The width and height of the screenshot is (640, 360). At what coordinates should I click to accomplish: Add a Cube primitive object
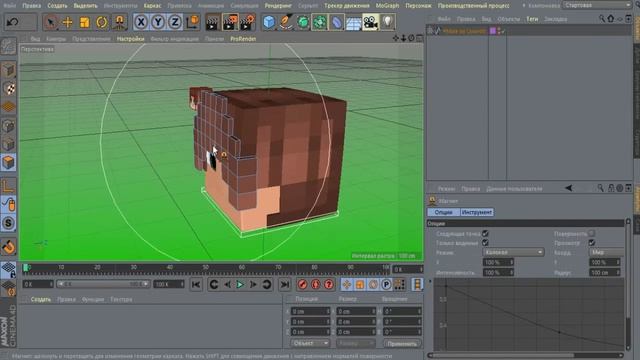[x=269, y=22]
